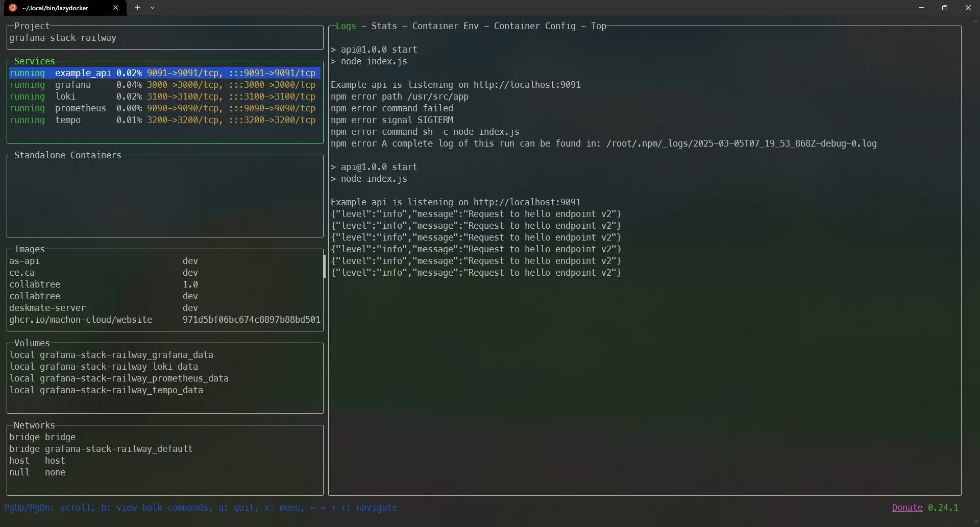This screenshot has width=980, height=527.
Task: Switch to the Logs tab
Action: point(346,26)
